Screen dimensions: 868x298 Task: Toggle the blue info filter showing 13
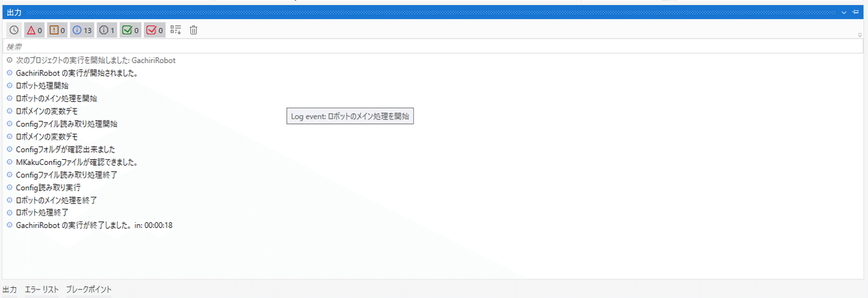[82, 30]
